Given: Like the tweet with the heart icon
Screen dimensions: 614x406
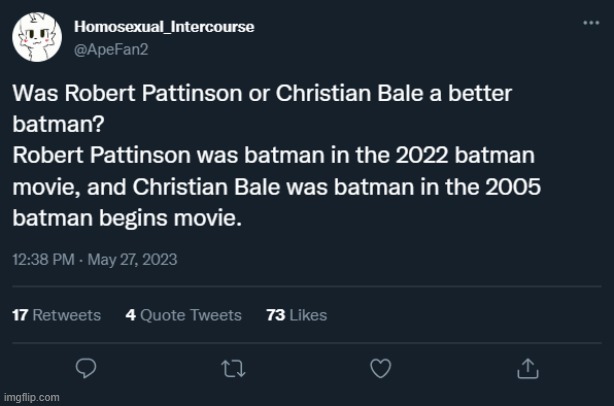Looking at the screenshot, I should [x=380, y=369].
